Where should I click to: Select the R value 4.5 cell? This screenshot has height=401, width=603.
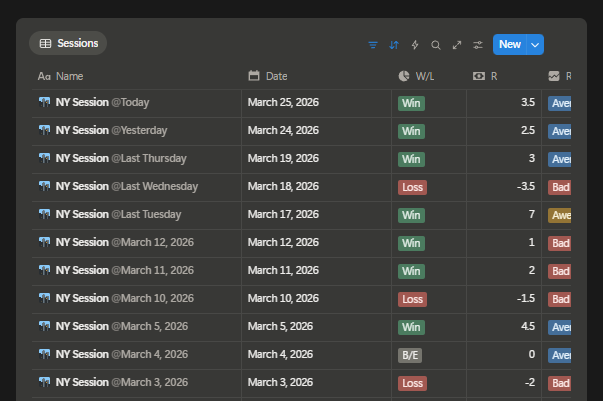point(504,327)
